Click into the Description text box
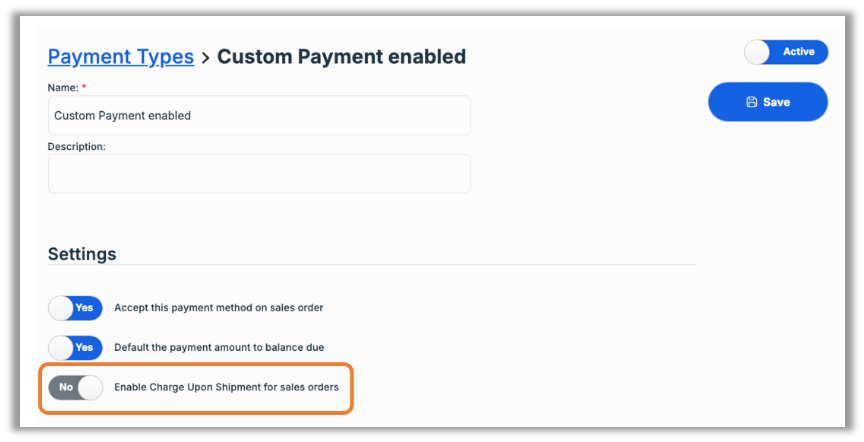864x442 pixels. click(259, 173)
